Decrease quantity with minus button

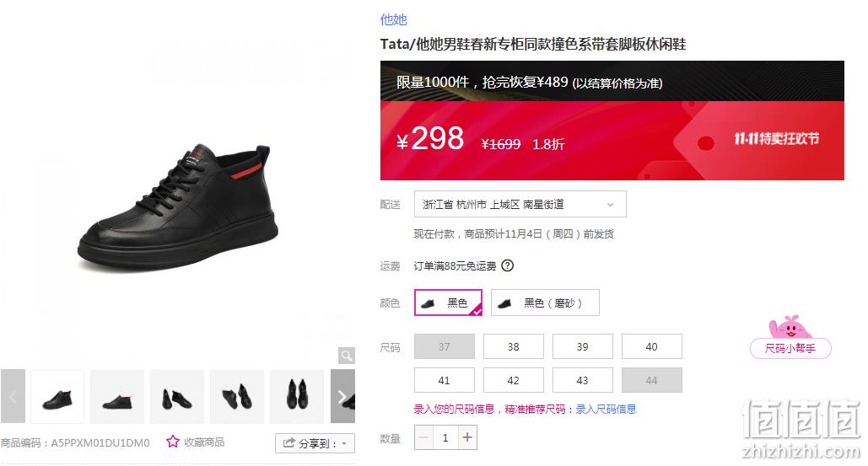click(x=424, y=438)
